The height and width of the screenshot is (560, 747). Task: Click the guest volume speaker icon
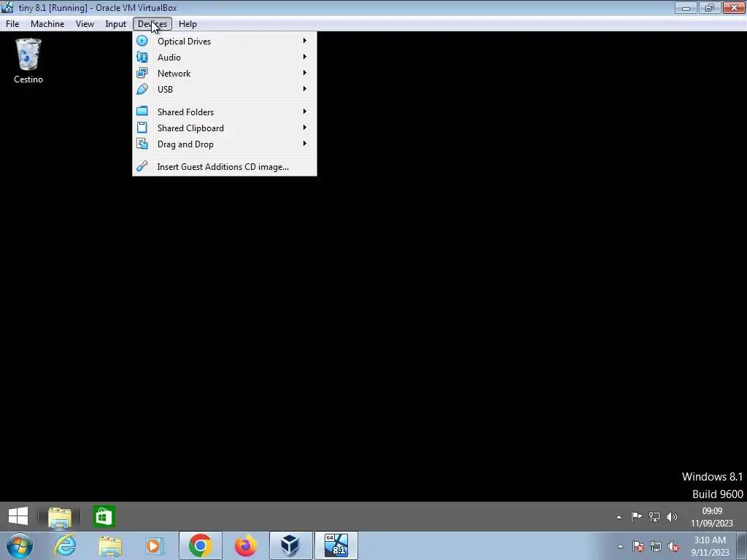point(672,517)
